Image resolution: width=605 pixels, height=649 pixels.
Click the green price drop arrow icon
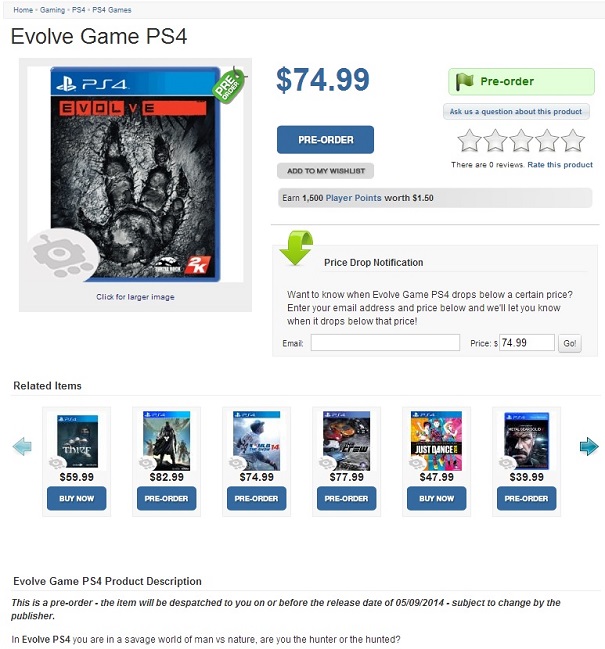(x=296, y=248)
